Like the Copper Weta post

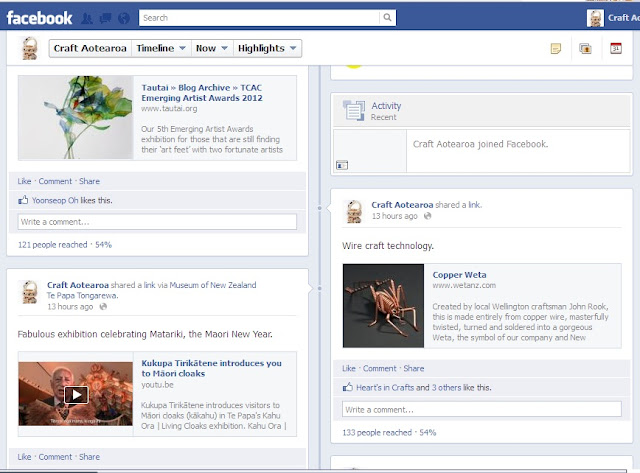coord(349,369)
